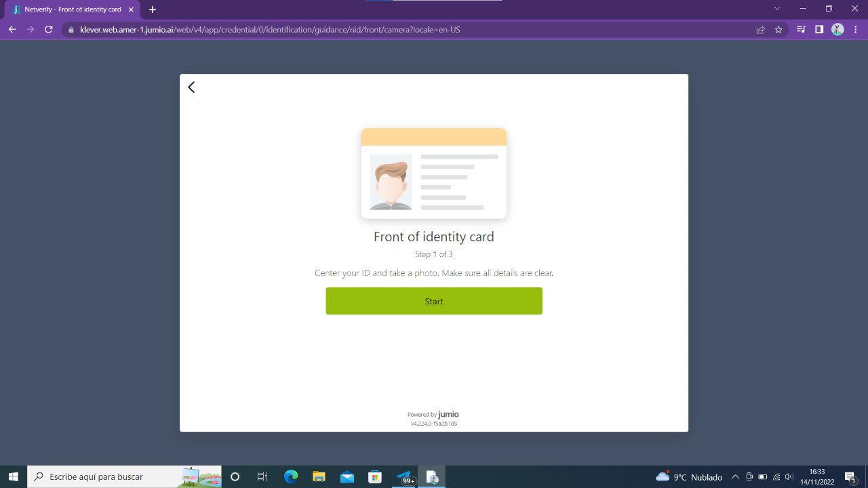Open the notification center
868x488 pixels.
coord(850,477)
